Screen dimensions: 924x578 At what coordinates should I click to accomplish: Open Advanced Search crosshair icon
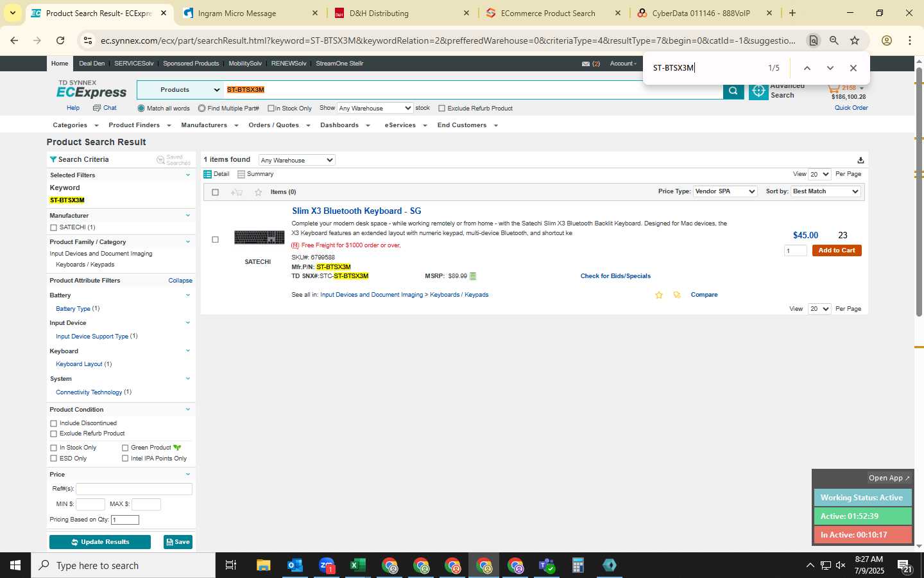click(x=758, y=91)
